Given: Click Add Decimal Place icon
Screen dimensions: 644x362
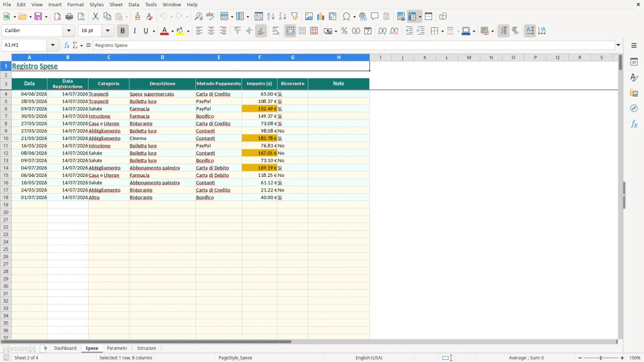Looking at the screenshot, I should tap(382, 31).
